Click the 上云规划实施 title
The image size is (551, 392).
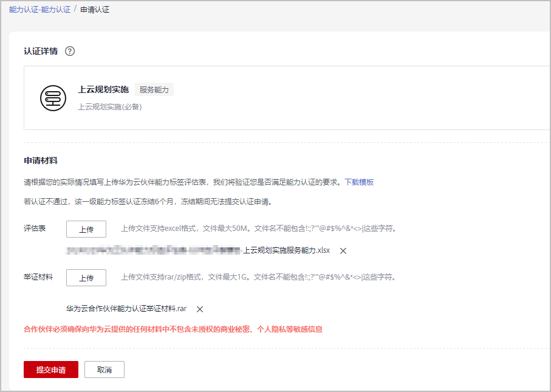(x=103, y=90)
